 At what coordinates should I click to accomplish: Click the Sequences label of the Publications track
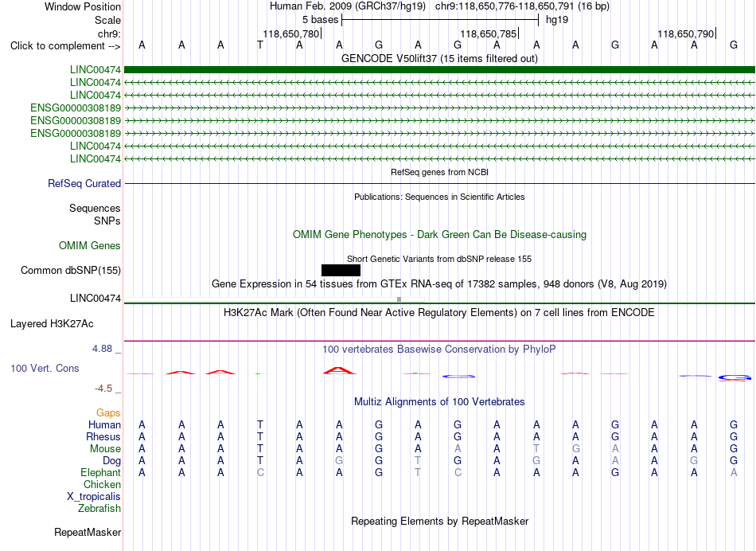(x=95, y=208)
